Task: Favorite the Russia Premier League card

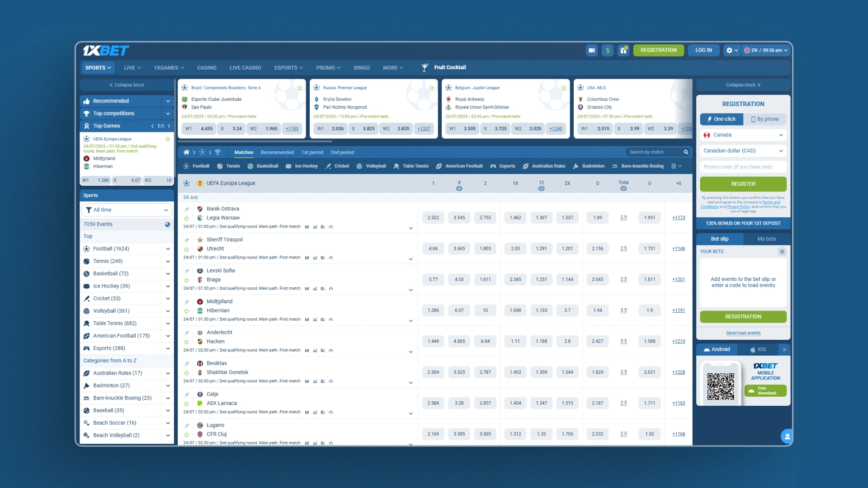Action: [x=432, y=88]
